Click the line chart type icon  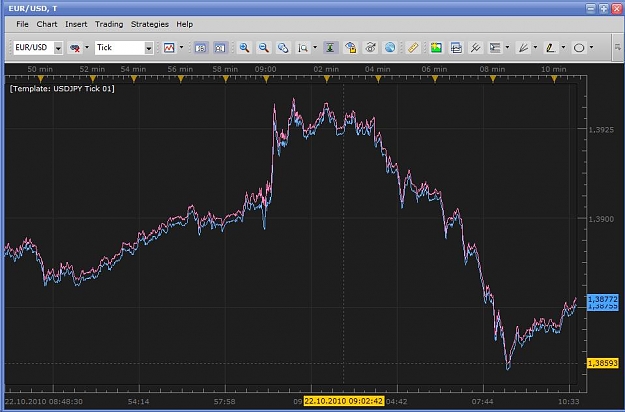click(x=169, y=48)
